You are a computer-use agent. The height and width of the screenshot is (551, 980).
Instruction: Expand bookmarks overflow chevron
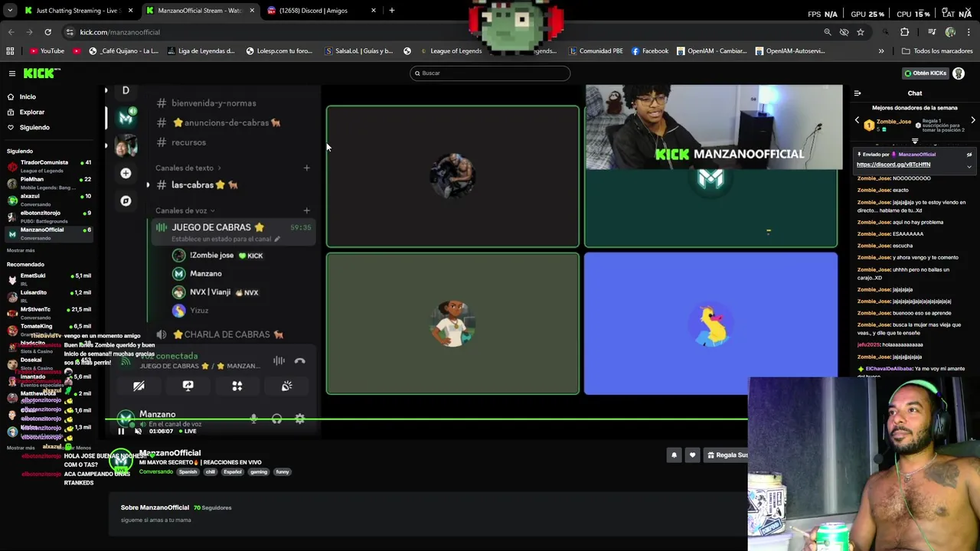[880, 51]
